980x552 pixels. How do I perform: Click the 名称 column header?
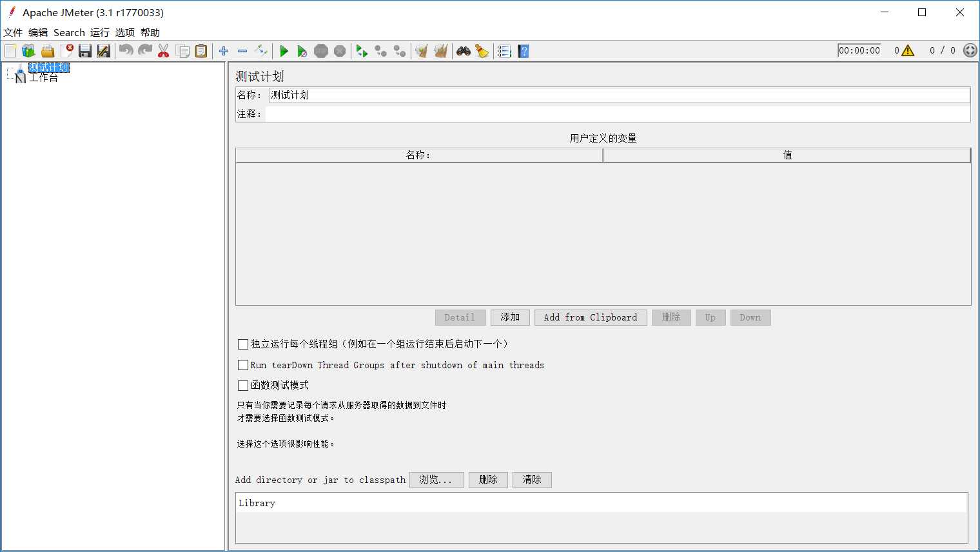coord(419,155)
